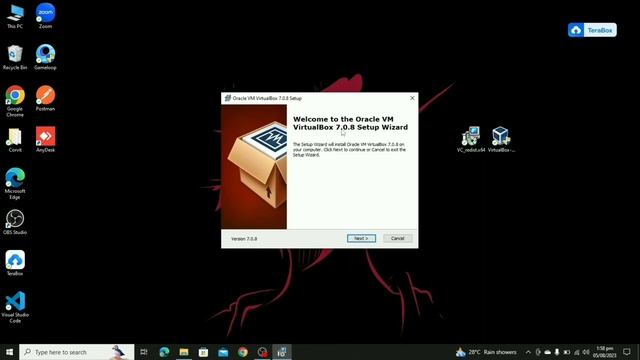Open the clock and date flyout
The width and height of the screenshot is (640, 360).
[604, 352]
